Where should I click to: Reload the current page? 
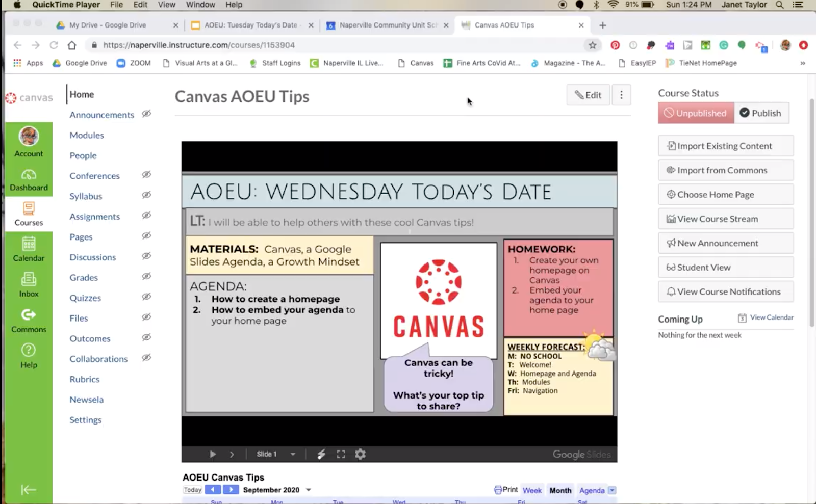point(54,45)
